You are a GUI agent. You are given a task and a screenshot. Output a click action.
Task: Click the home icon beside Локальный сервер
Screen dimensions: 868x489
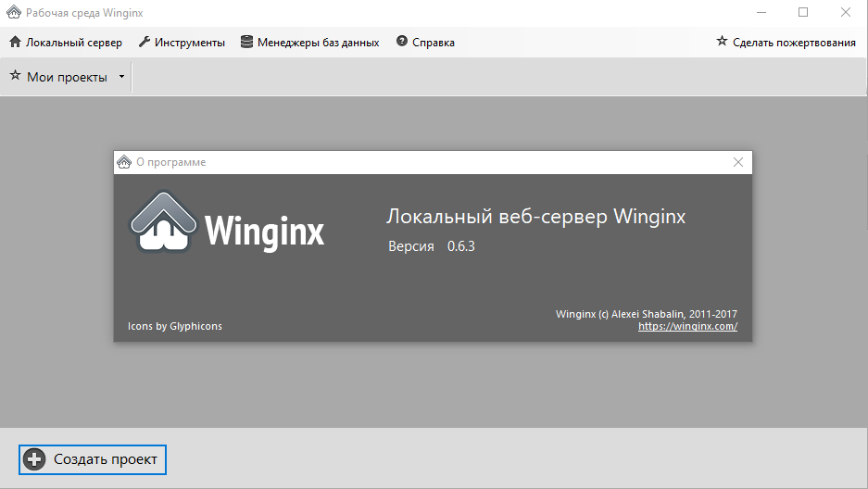click(x=16, y=42)
